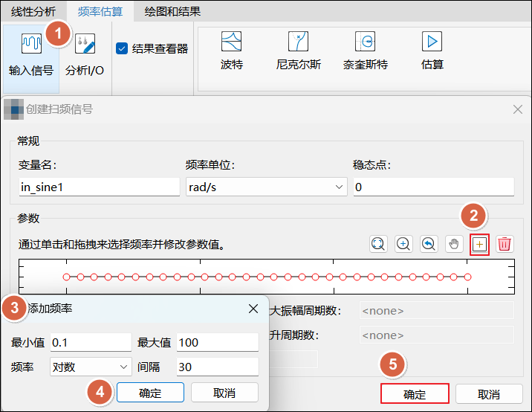Choose the 奈奎斯特 Nyquist plot icon
The width and height of the screenshot is (532, 412).
365,42
